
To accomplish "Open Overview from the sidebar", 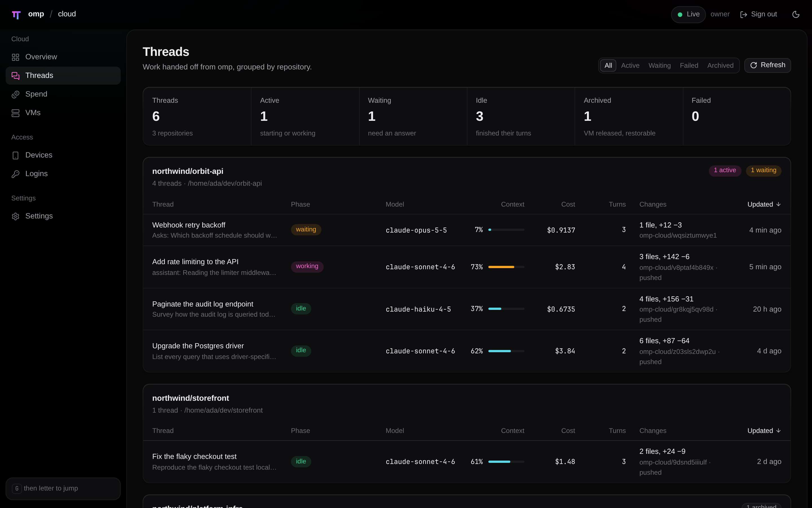I will pos(63,57).
